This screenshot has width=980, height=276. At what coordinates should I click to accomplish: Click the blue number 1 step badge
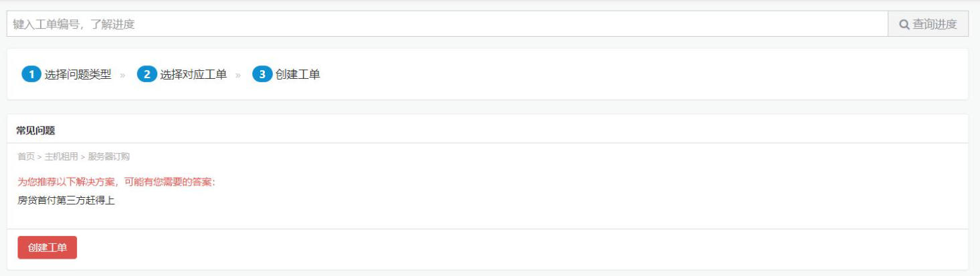pos(31,74)
